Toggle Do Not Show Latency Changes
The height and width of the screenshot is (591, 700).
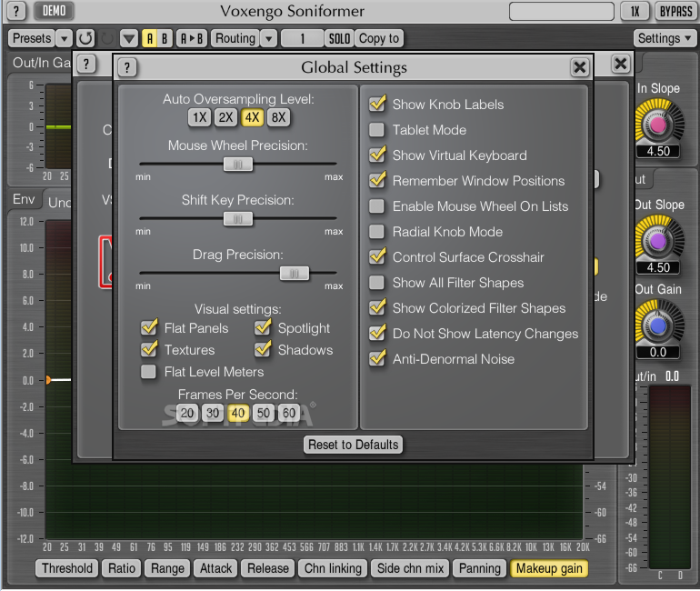click(x=377, y=333)
